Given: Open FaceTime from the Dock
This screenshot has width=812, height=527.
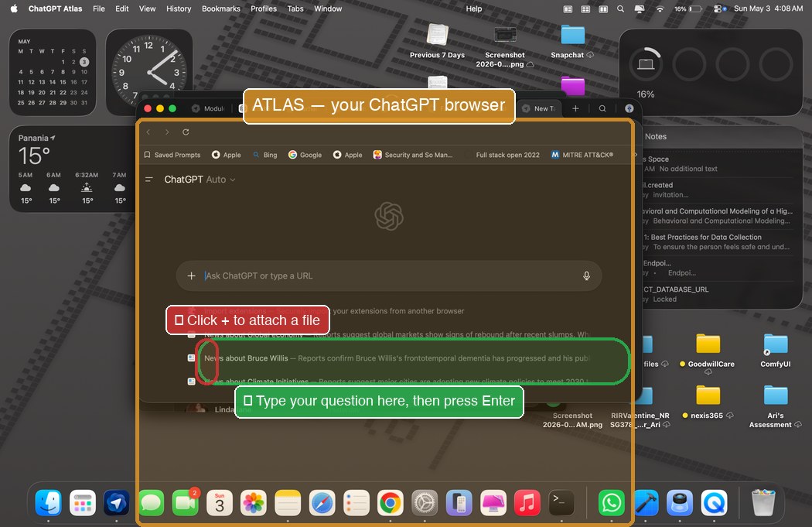Looking at the screenshot, I should point(186,503).
